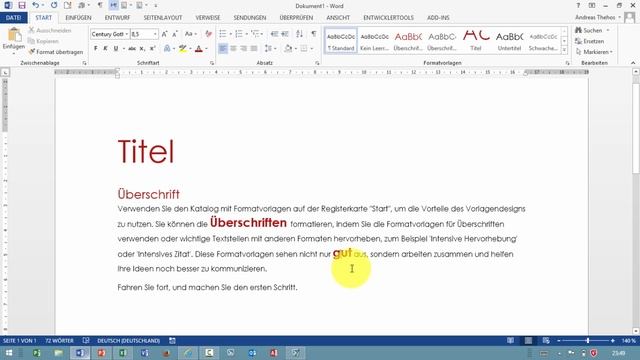Open the Windows Start button
The height and width of the screenshot is (360, 640).
click(x=9, y=353)
